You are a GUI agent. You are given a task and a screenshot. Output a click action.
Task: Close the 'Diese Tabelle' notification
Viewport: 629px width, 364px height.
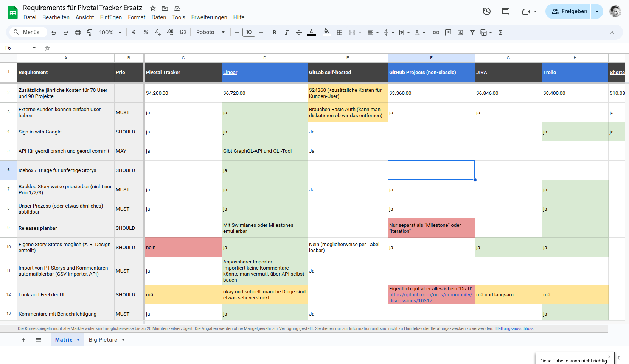tap(609, 356)
